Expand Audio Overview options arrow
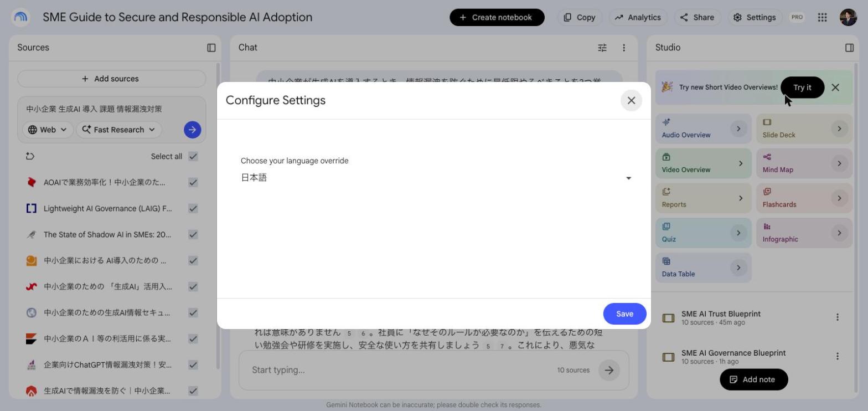868x411 pixels. 738,129
